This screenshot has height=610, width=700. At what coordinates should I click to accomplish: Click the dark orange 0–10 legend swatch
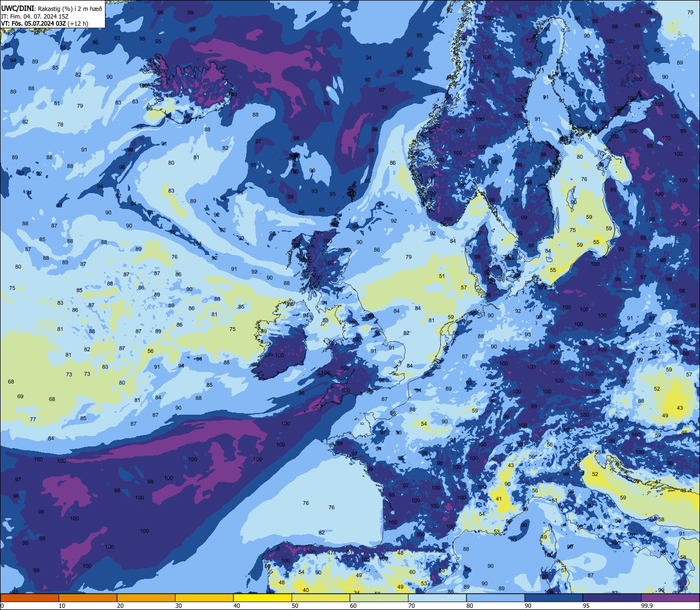pyautogui.click(x=30, y=597)
